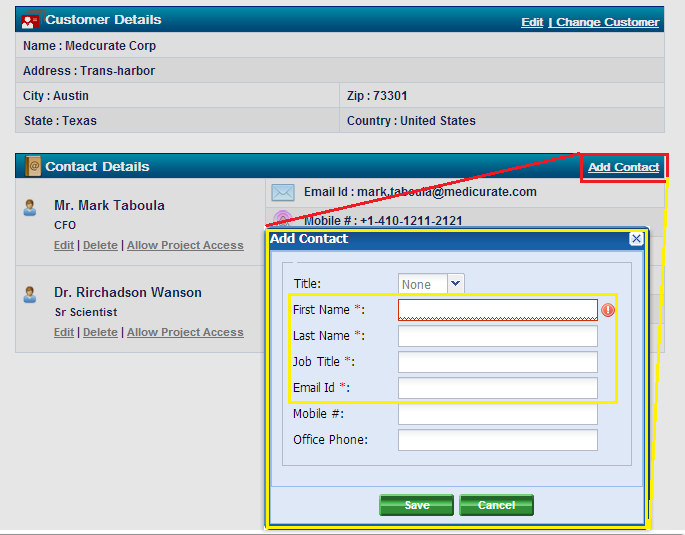Focus the First Name input field

coord(497,310)
